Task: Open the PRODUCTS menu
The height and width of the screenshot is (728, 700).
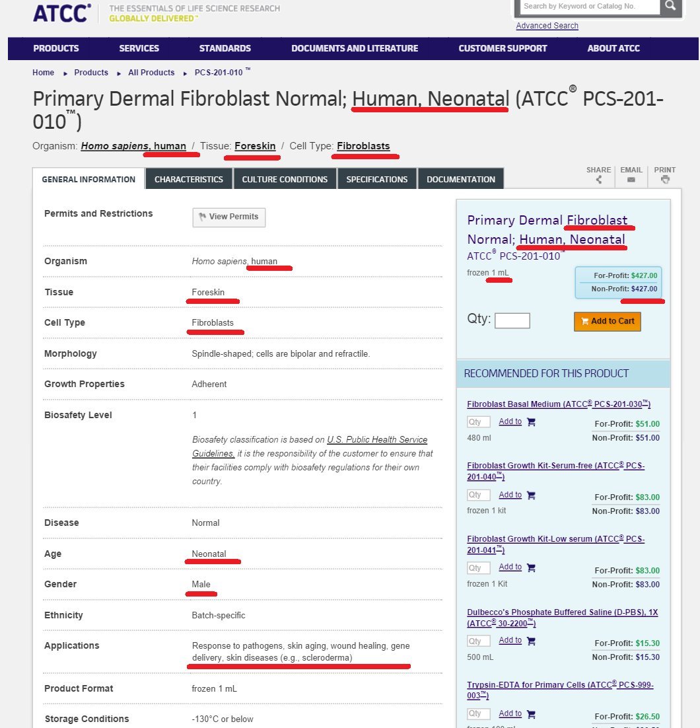Action: (x=56, y=48)
